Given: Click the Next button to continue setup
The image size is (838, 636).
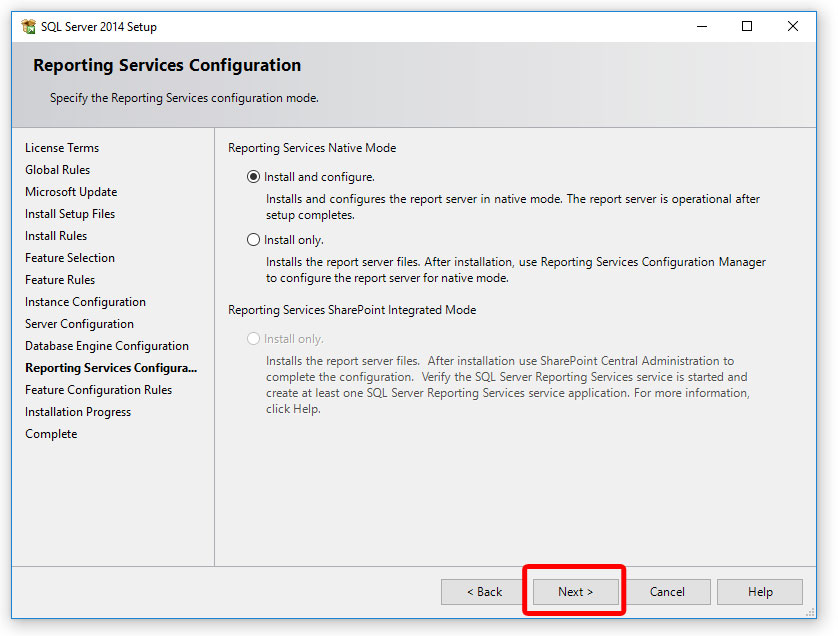Looking at the screenshot, I should tap(575, 591).
